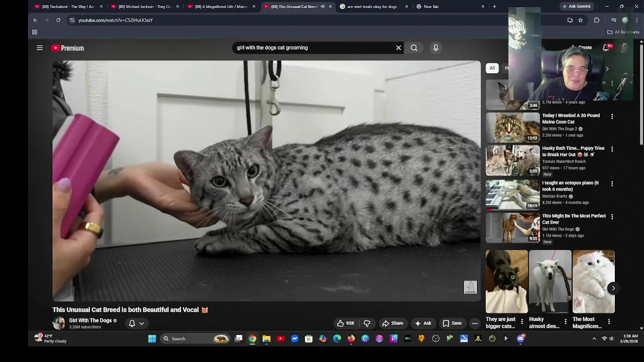Viewport: 644px width, 362px height.
Task: Open a new browser tab with plus
Action: (494, 7)
